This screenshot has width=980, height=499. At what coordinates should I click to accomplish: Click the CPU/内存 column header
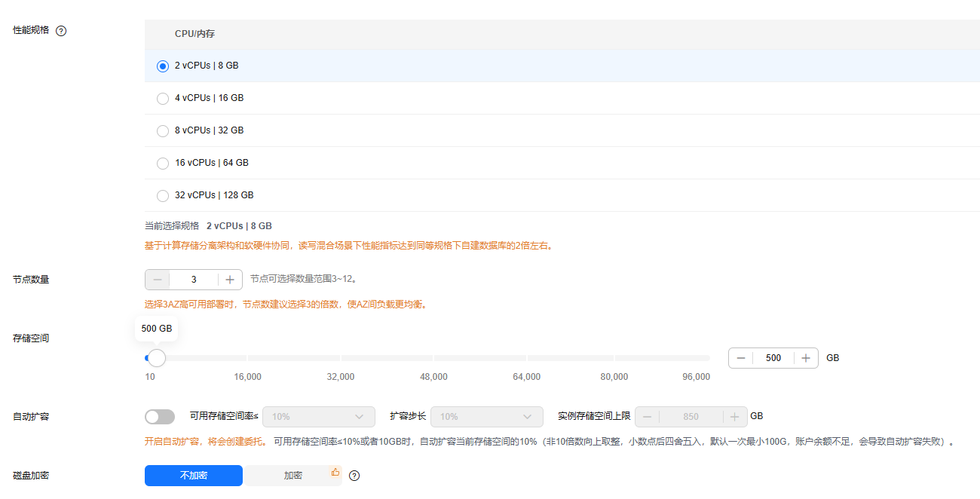pyautogui.click(x=194, y=34)
